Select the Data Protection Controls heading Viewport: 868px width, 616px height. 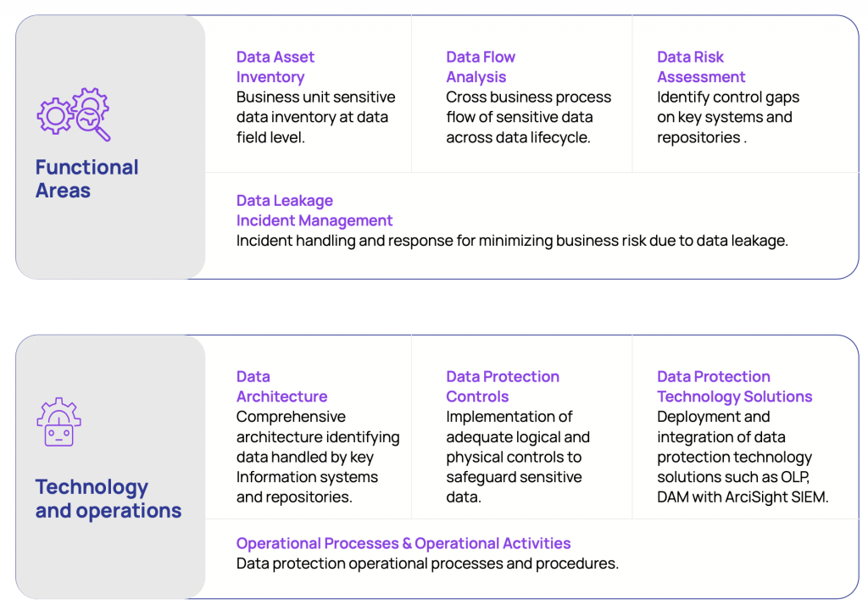(x=503, y=386)
